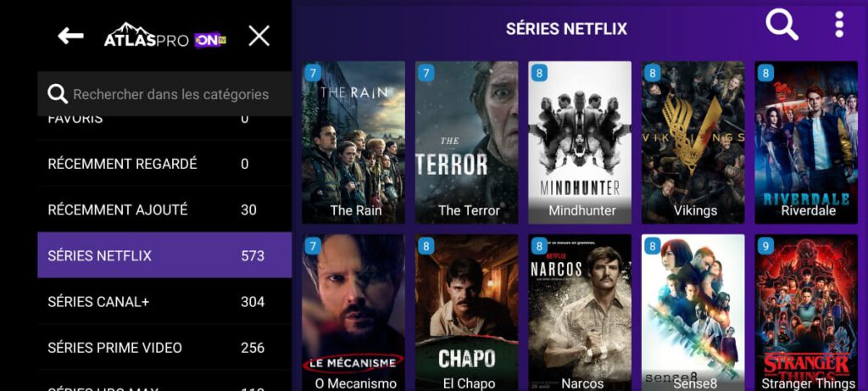
Task: Open the SÉRIES CANAL+ category
Action: pyautogui.click(x=164, y=302)
